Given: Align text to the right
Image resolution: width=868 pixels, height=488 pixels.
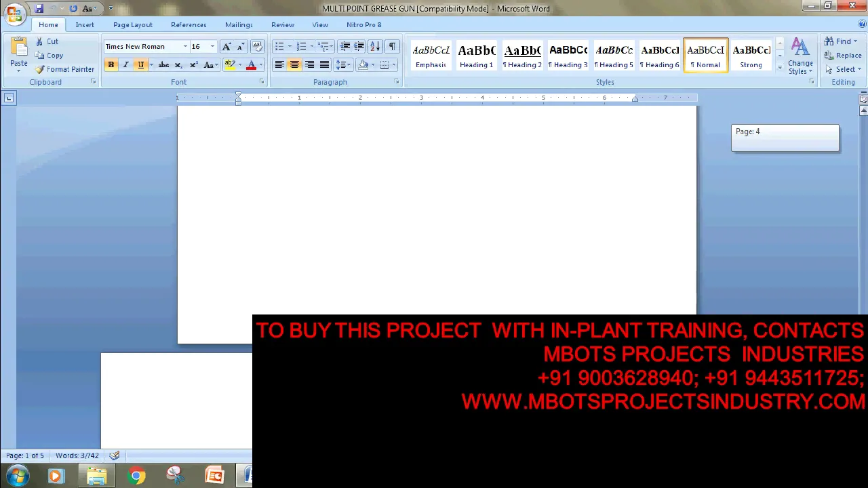Looking at the screenshot, I should (309, 65).
